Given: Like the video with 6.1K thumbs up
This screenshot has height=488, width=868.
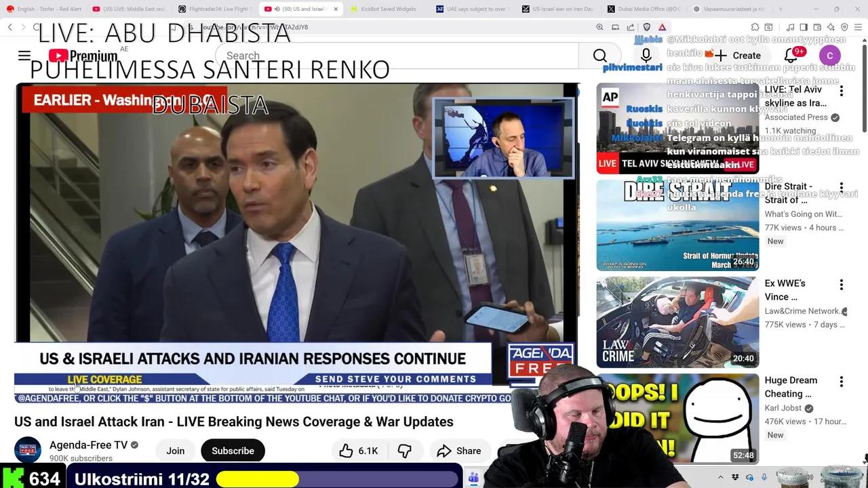Looking at the screenshot, I should [x=359, y=451].
